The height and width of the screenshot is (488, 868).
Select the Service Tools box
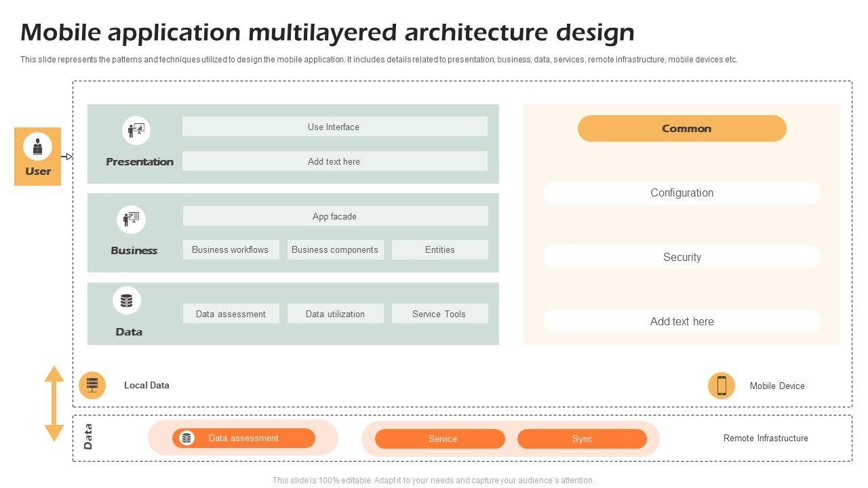coord(439,314)
